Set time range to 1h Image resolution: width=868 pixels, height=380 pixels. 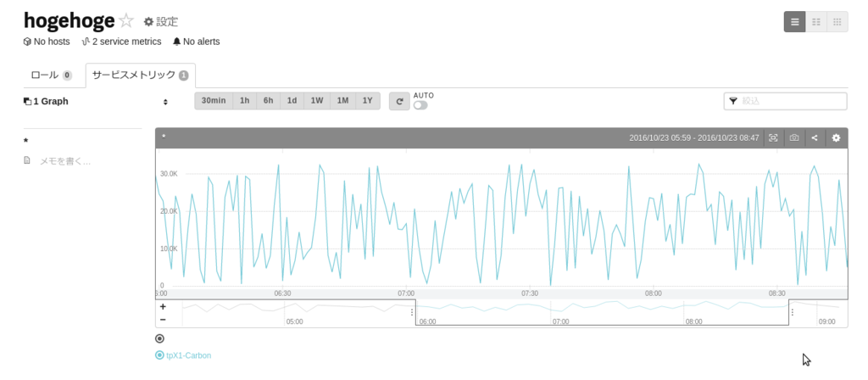point(245,101)
